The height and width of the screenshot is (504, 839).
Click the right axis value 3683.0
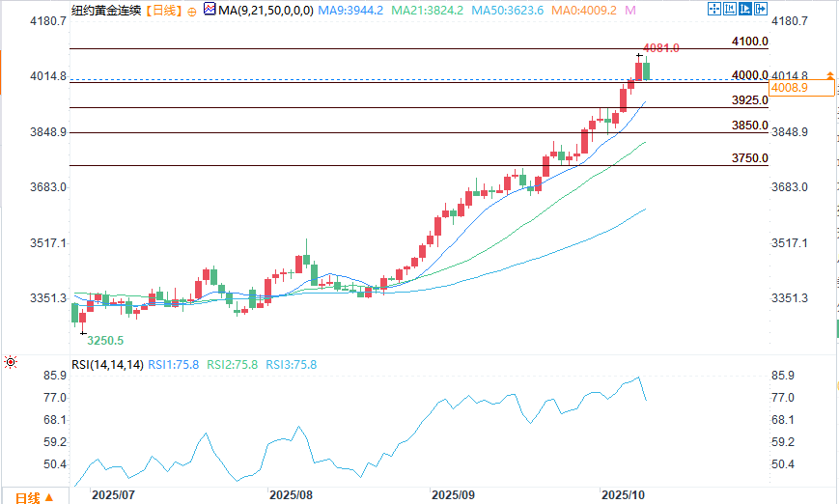coord(789,186)
